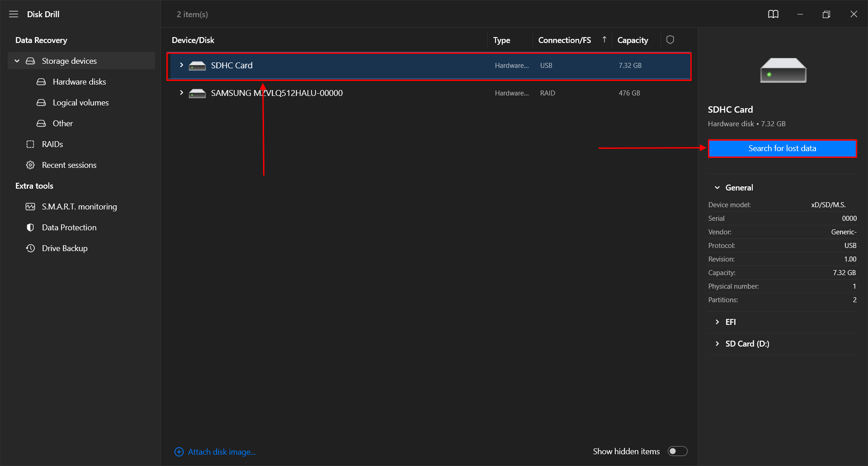The height and width of the screenshot is (466, 868).
Task: Click the Attach disk image link
Action: coord(222,452)
